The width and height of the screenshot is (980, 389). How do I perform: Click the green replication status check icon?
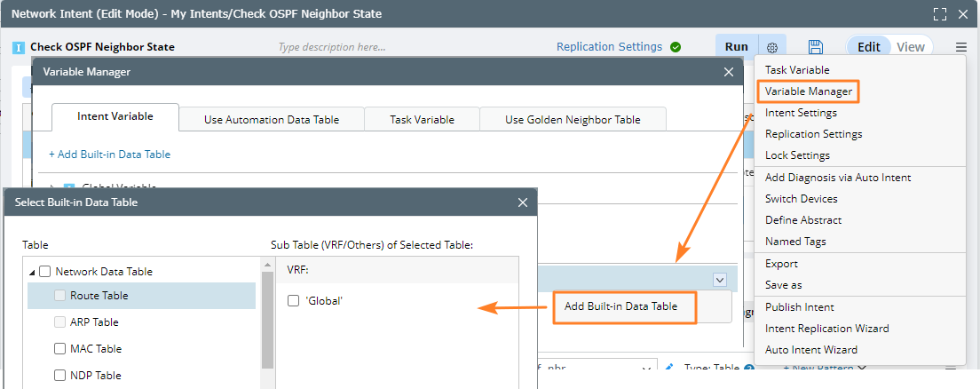point(676,47)
